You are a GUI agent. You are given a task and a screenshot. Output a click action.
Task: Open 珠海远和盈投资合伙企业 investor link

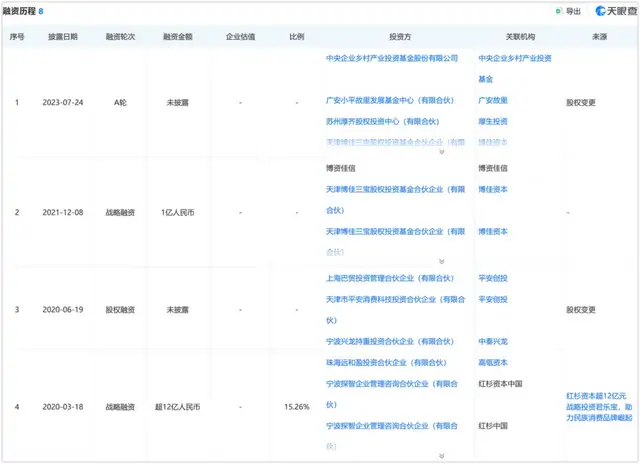386,363
